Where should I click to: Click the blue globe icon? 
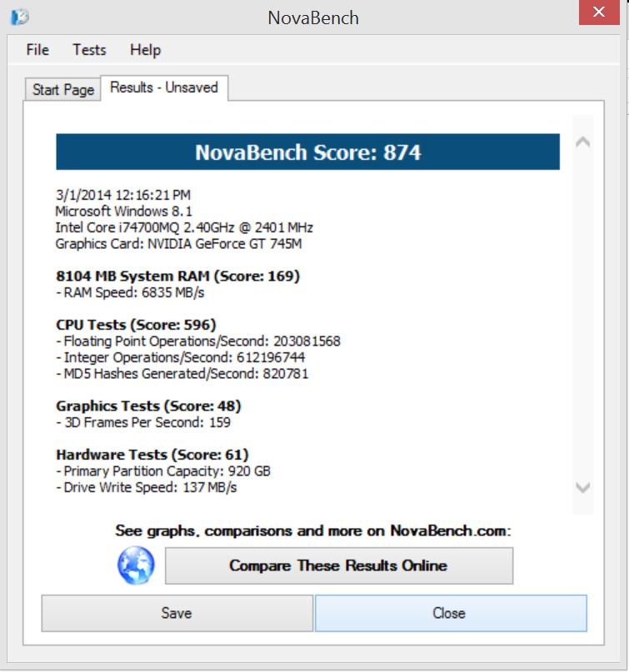coord(137,566)
